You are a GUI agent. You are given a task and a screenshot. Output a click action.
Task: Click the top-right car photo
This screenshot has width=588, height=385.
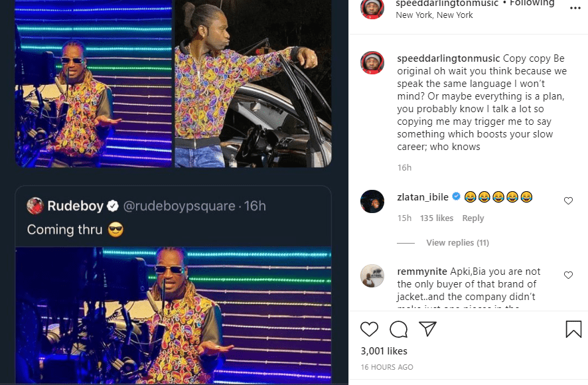(x=253, y=83)
